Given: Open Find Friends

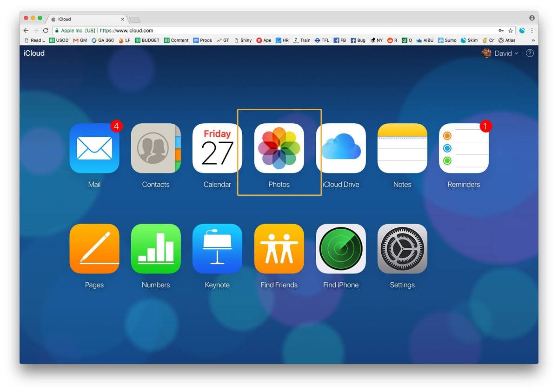Looking at the screenshot, I should tap(279, 248).
